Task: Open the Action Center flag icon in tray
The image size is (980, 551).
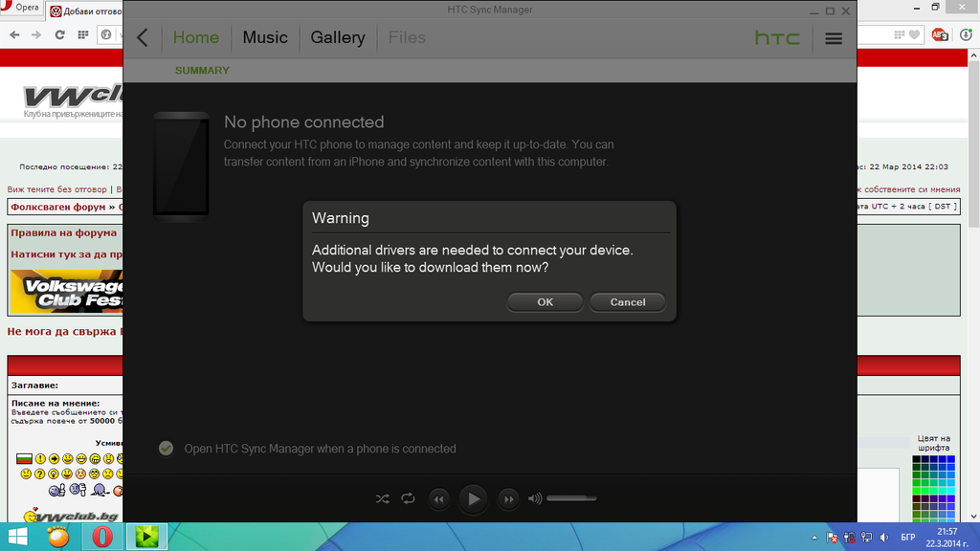Action: 832,538
